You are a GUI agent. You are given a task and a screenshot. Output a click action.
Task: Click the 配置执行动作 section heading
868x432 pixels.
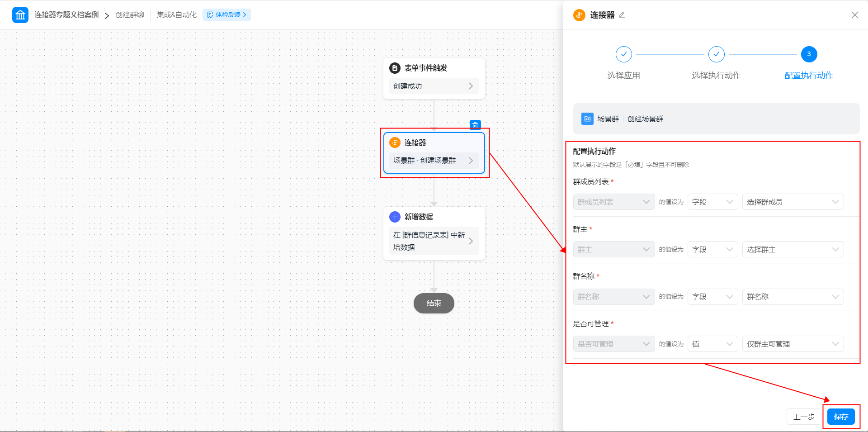594,151
